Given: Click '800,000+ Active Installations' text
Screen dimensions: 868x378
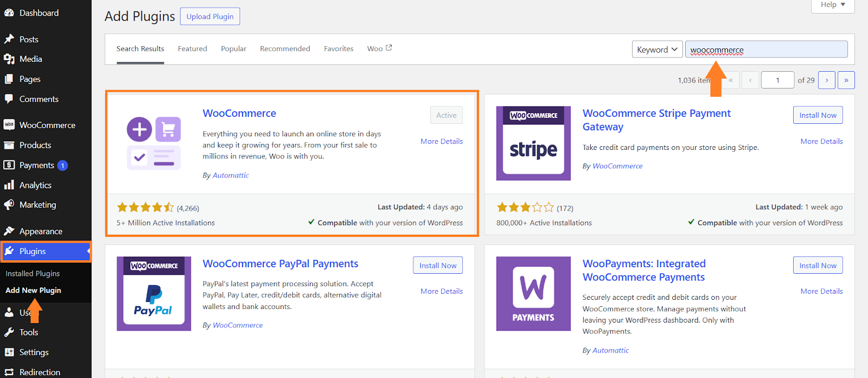Looking at the screenshot, I should (544, 223).
